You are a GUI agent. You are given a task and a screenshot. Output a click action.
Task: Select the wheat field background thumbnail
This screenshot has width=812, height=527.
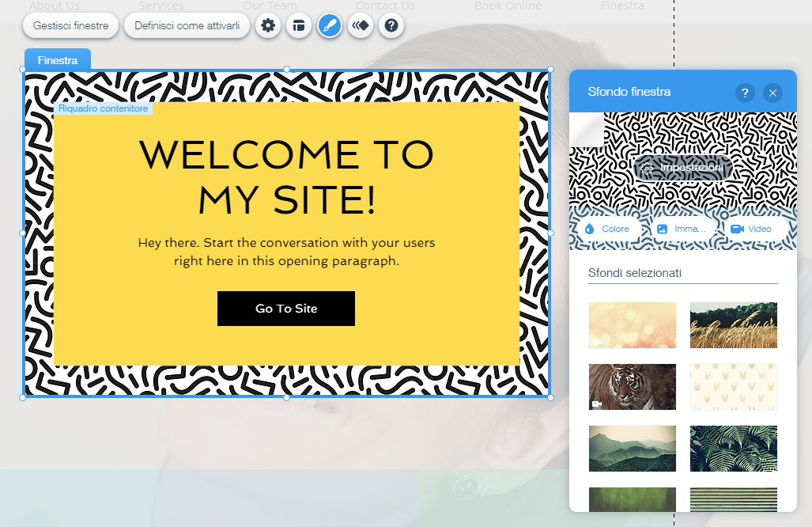pos(734,325)
